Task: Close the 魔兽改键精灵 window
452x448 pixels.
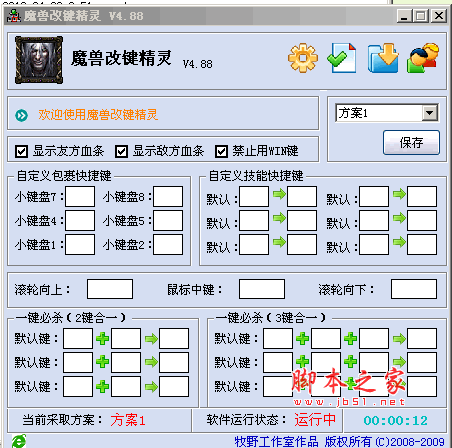Action: pyautogui.click(x=439, y=16)
